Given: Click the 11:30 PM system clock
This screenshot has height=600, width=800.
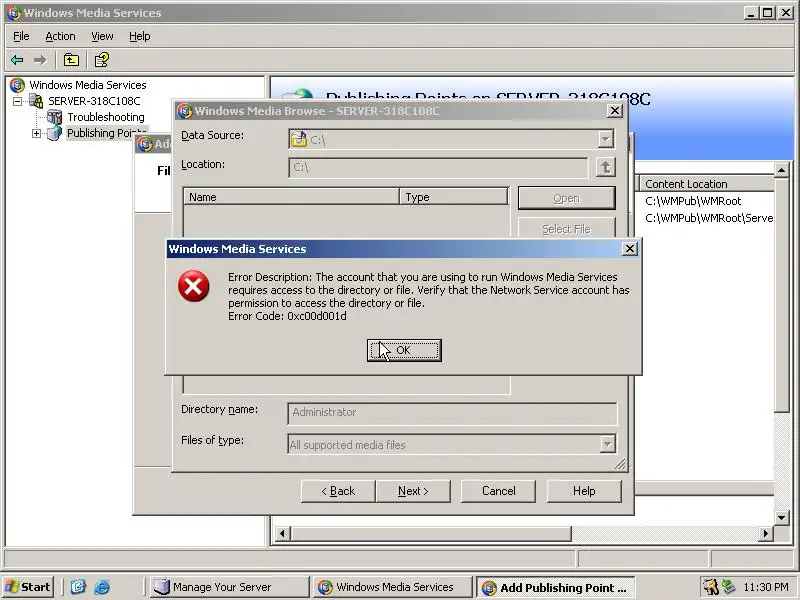Looking at the screenshot, I should coord(766,587).
